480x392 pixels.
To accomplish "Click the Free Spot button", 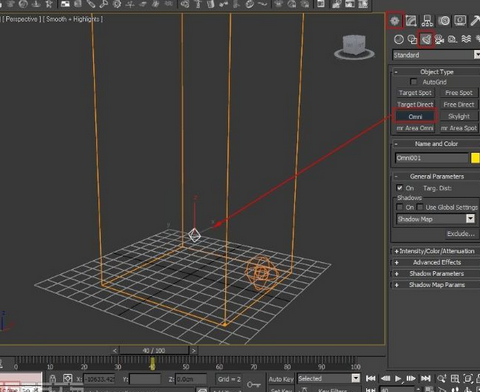I will tap(459, 93).
